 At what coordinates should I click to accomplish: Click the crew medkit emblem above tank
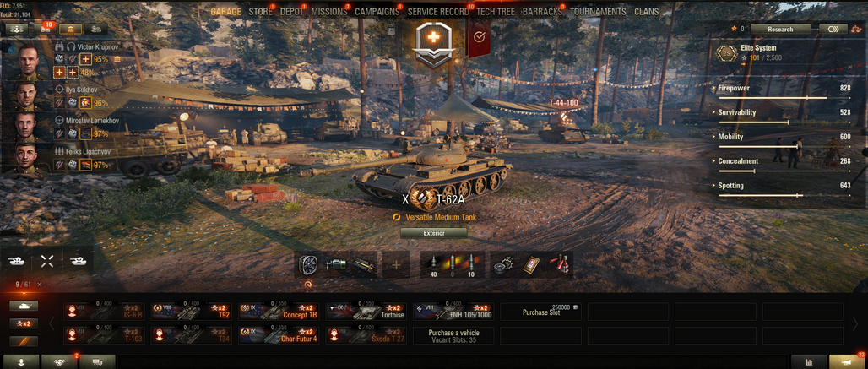click(x=434, y=43)
